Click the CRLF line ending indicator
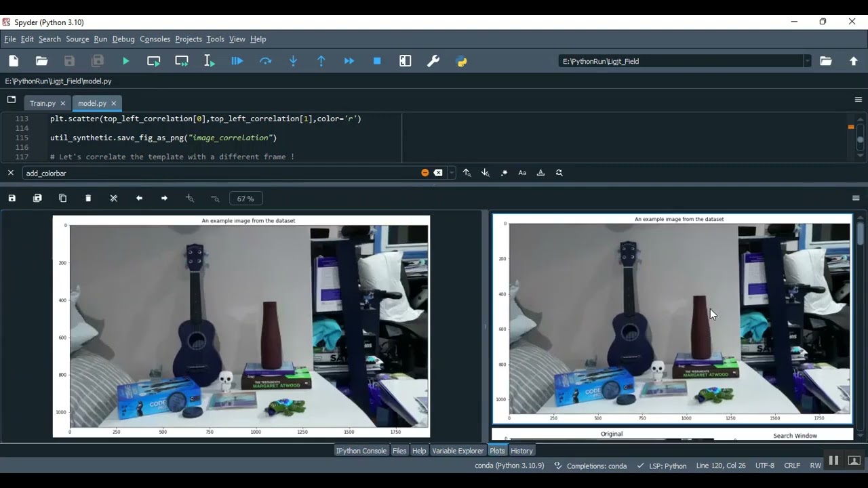The height and width of the screenshot is (488, 868). point(792,466)
